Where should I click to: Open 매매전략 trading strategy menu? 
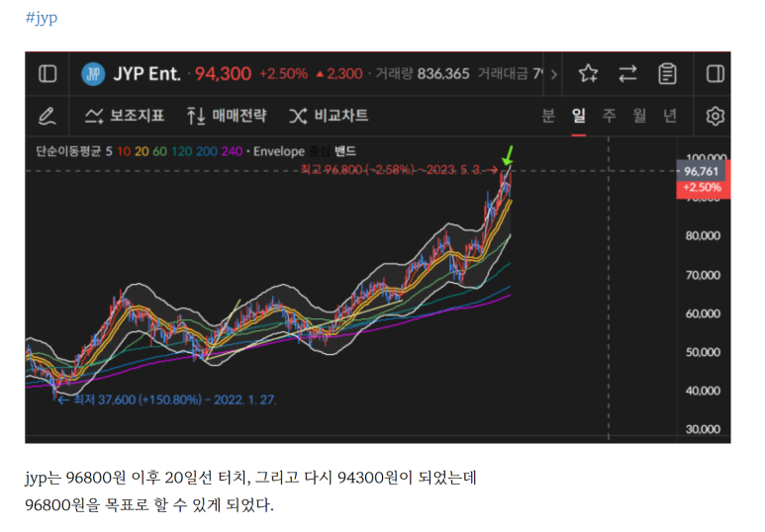(x=227, y=116)
